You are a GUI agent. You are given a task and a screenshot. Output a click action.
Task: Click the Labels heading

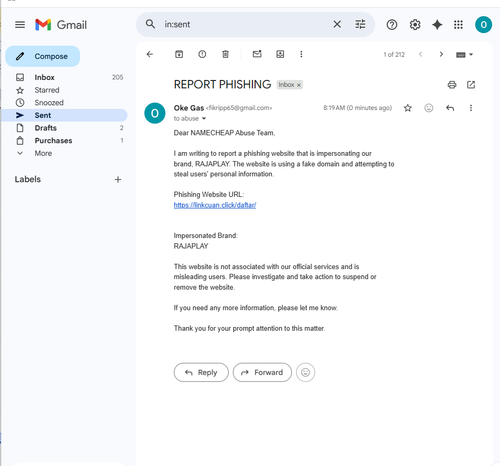coord(28,179)
